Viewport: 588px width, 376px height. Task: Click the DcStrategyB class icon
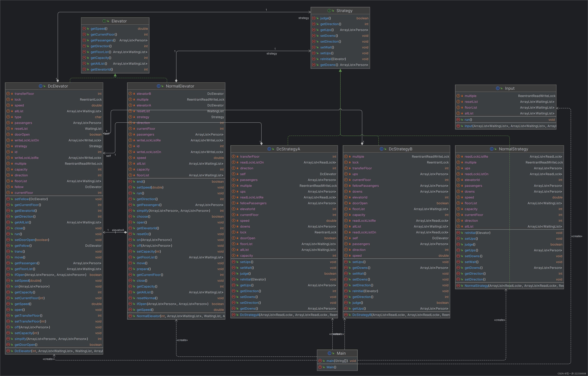coord(381,149)
